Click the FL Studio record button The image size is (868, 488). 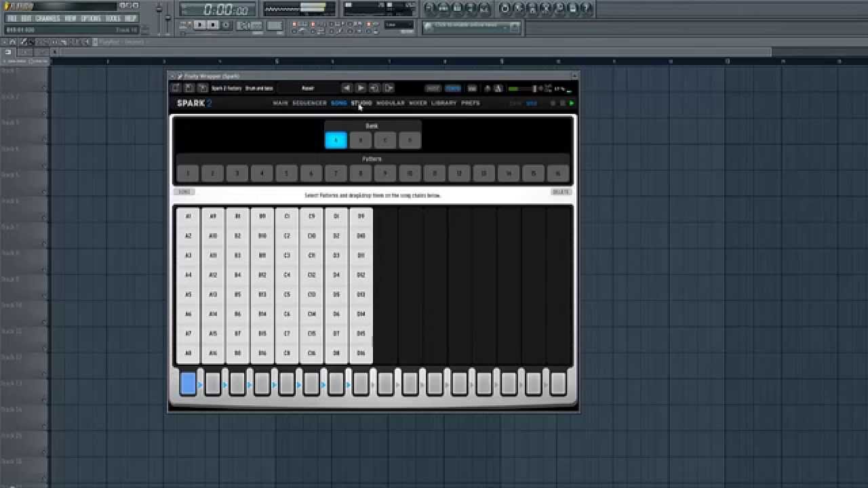(x=226, y=25)
